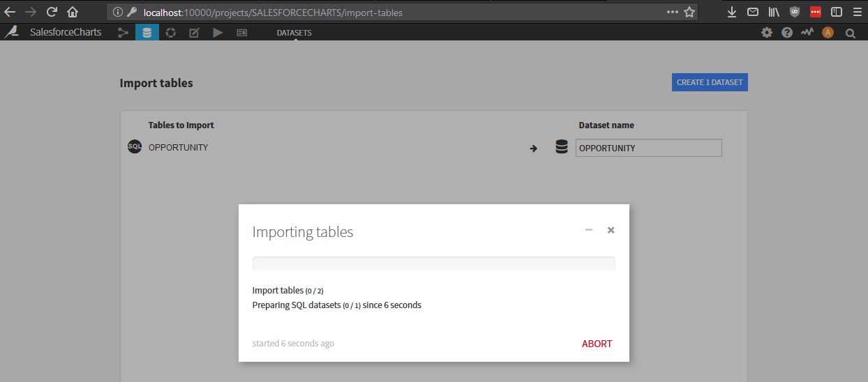Open the user profile avatar
Screen dimensions: 868x382
[828, 33]
